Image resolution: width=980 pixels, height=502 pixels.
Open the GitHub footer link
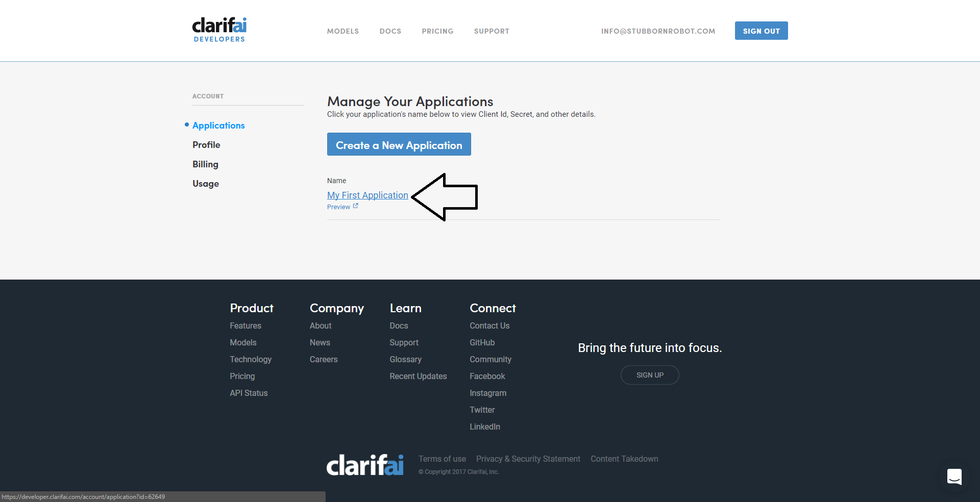482,342
